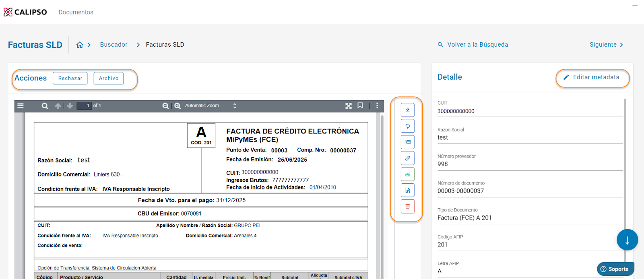Image resolution: width=644 pixels, height=279 pixels.
Task: Go to Buscador breadcrumb
Action: click(x=114, y=45)
